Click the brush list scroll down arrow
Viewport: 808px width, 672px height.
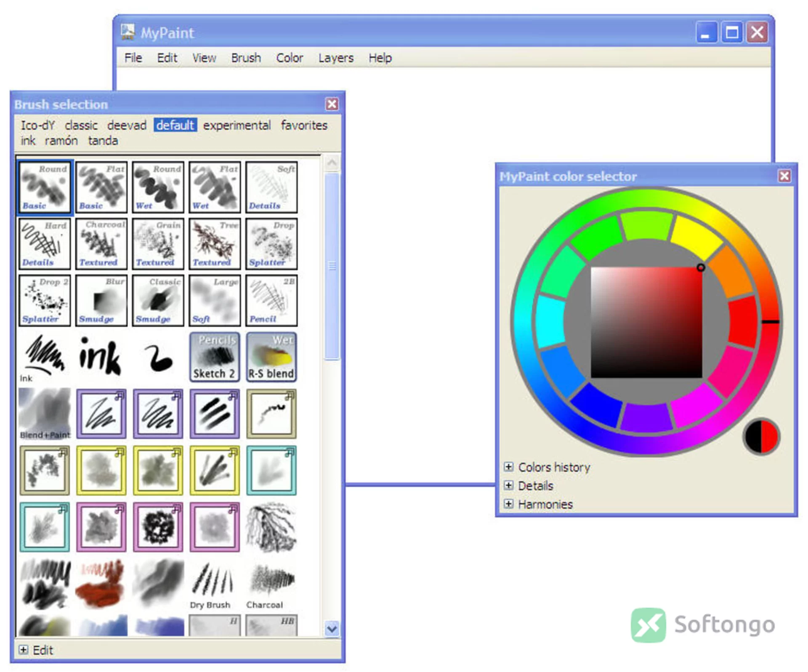(332, 628)
